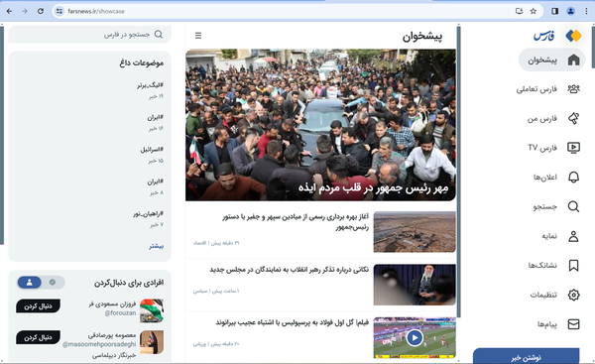Open پیام‌ها envelope messages icon

573,324
